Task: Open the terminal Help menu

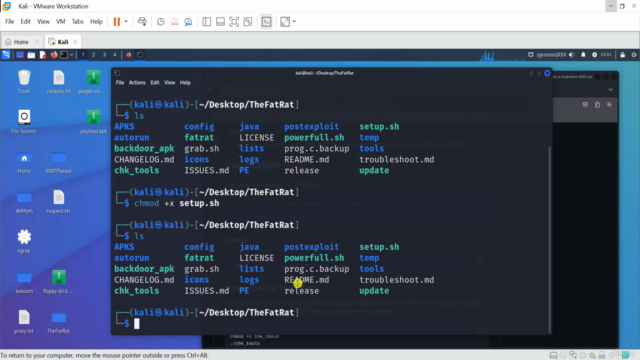Action: (x=185, y=82)
